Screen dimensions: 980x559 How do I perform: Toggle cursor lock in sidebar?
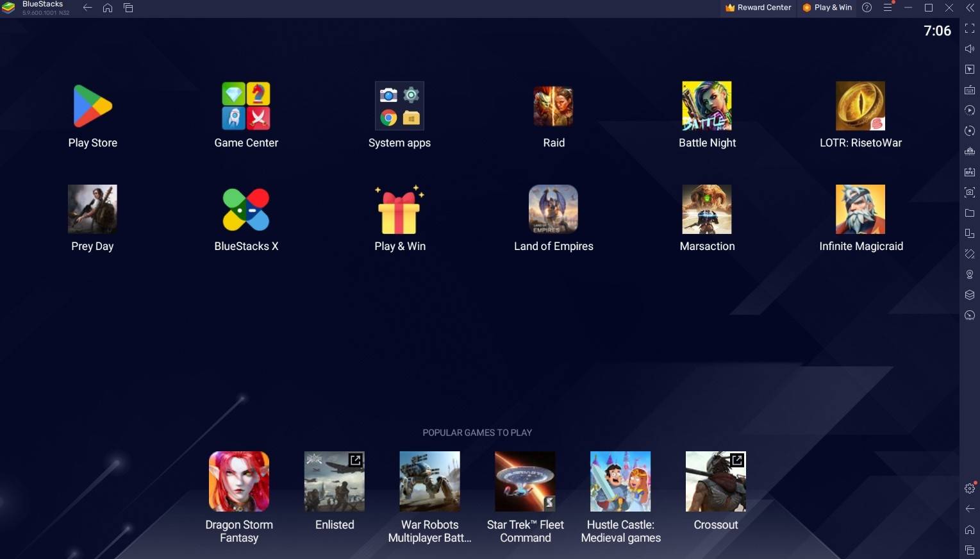point(970,69)
